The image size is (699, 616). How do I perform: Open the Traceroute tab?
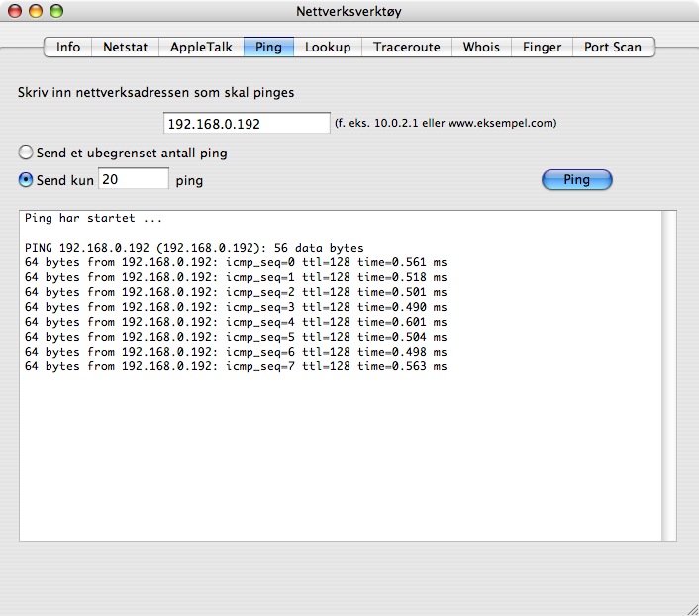(407, 47)
